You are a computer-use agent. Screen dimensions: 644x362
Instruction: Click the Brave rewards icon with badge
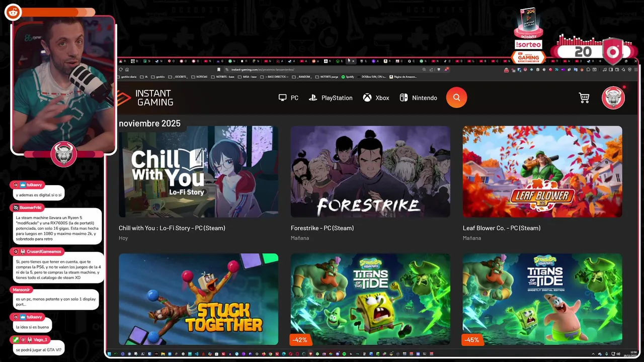tap(446, 69)
